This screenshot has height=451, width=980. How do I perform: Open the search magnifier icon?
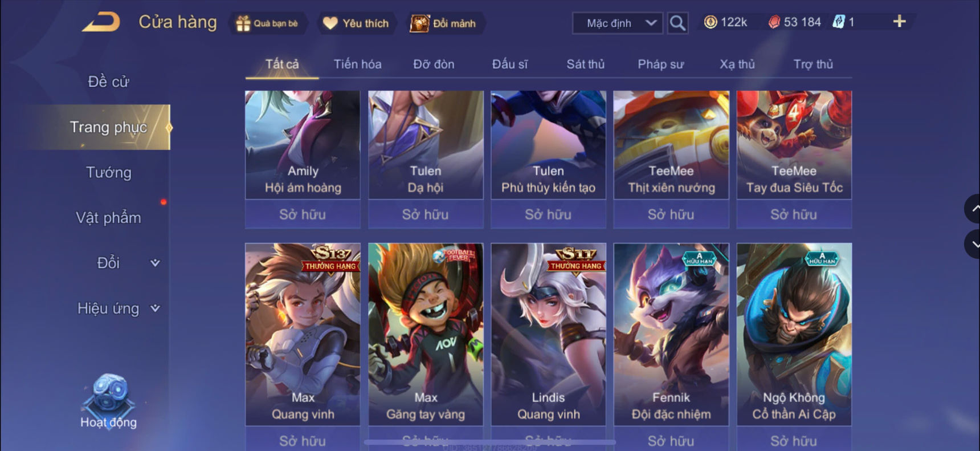(x=677, y=23)
